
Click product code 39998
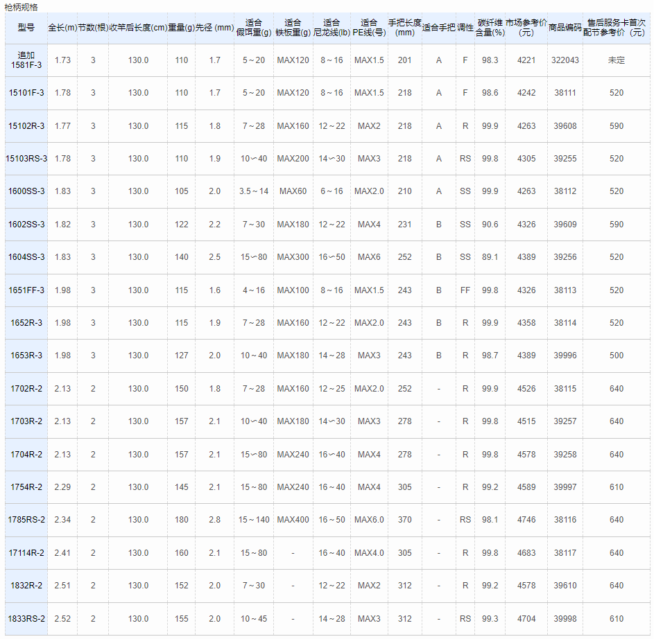coord(565,619)
